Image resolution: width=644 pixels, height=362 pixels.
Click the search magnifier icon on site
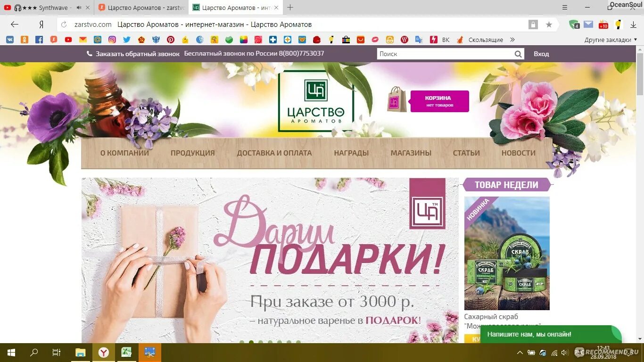[518, 54]
